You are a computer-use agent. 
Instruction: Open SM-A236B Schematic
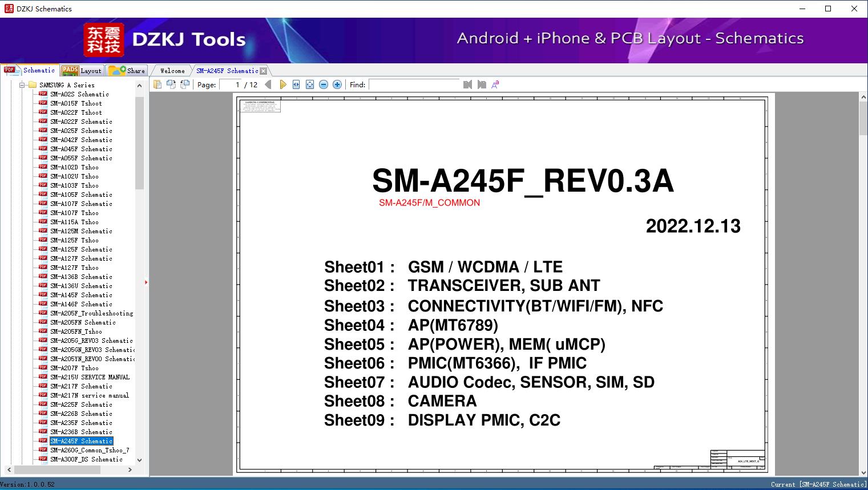point(81,432)
